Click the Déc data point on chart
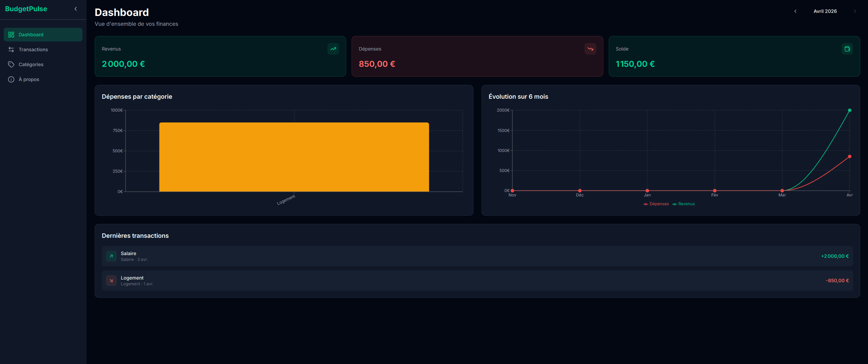The image size is (868, 364). (x=580, y=191)
